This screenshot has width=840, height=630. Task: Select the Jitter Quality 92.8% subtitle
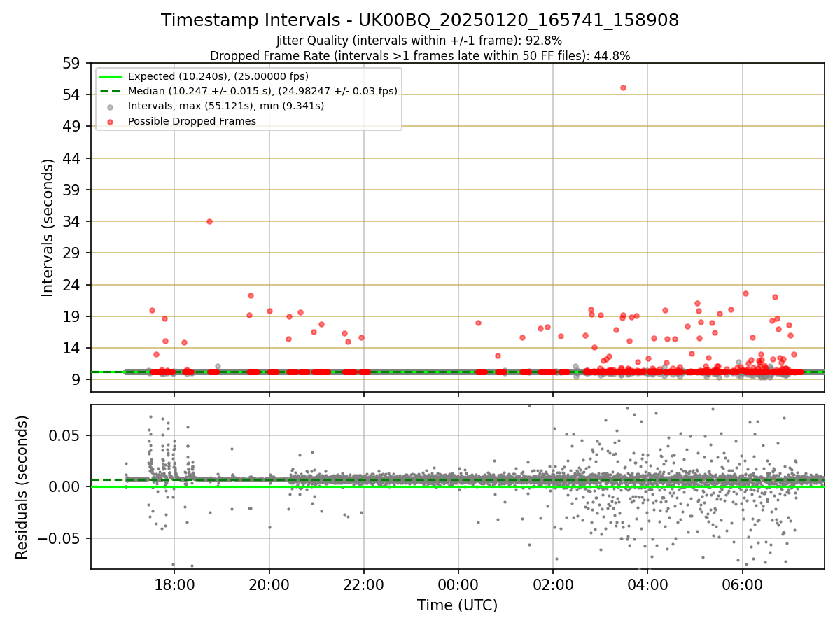pyautogui.click(x=419, y=41)
